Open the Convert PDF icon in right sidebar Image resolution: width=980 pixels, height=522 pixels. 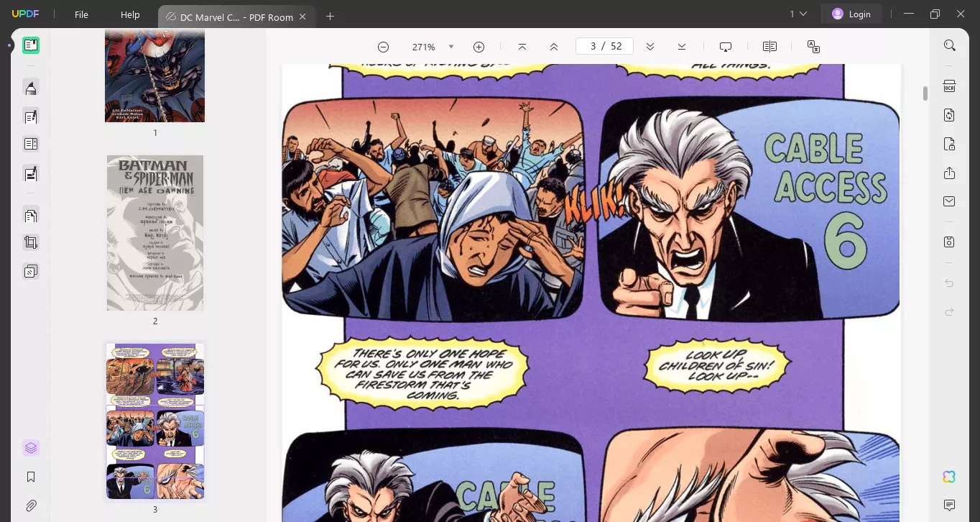[x=949, y=115]
